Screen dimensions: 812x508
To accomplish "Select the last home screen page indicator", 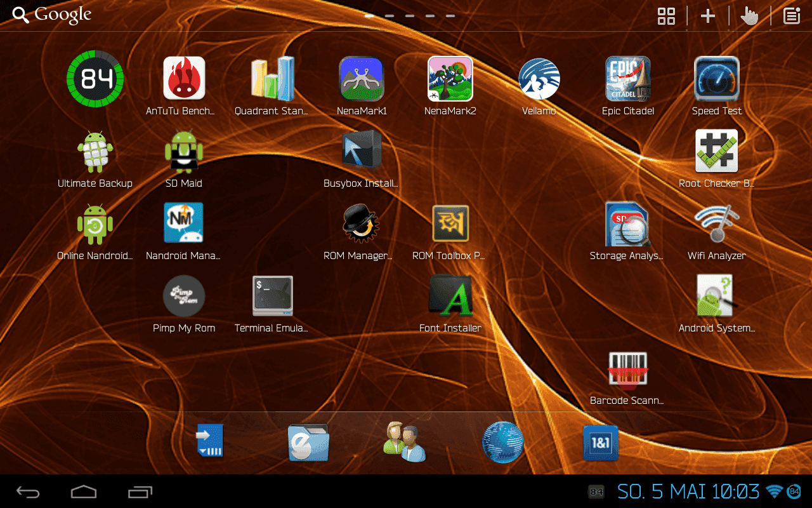I will [450, 16].
